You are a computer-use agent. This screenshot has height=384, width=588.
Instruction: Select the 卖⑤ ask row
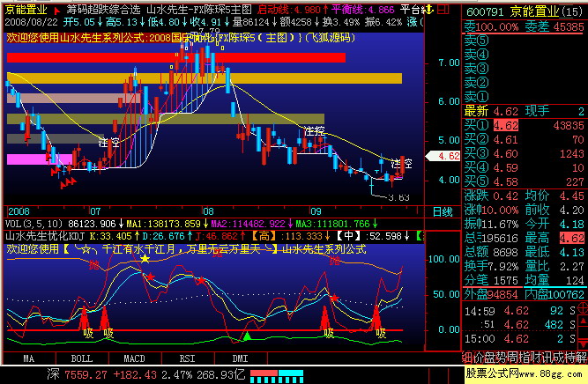point(525,41)
